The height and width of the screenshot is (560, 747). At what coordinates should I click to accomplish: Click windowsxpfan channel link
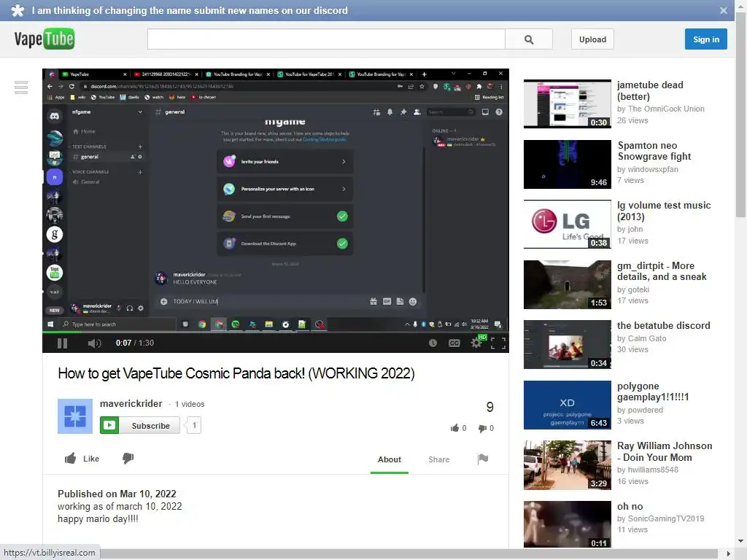653,169
